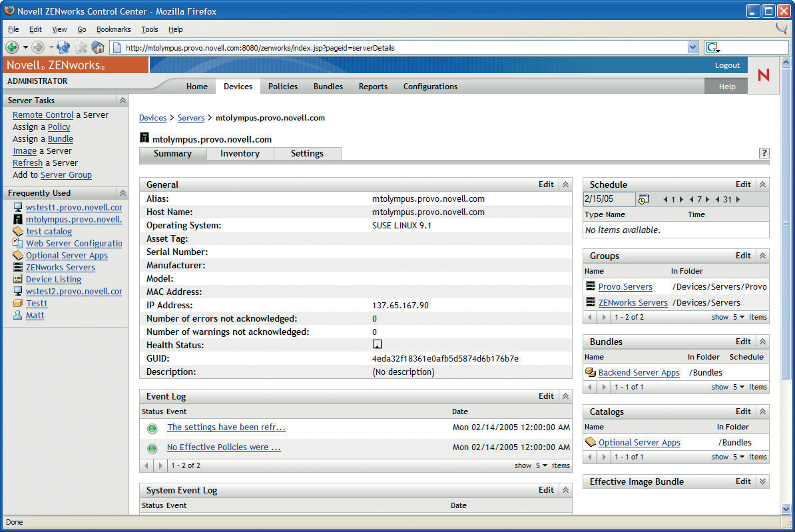Click the search engine icon in search box
Viewport: 795px width, 532px height.
[x=713, y=48]
